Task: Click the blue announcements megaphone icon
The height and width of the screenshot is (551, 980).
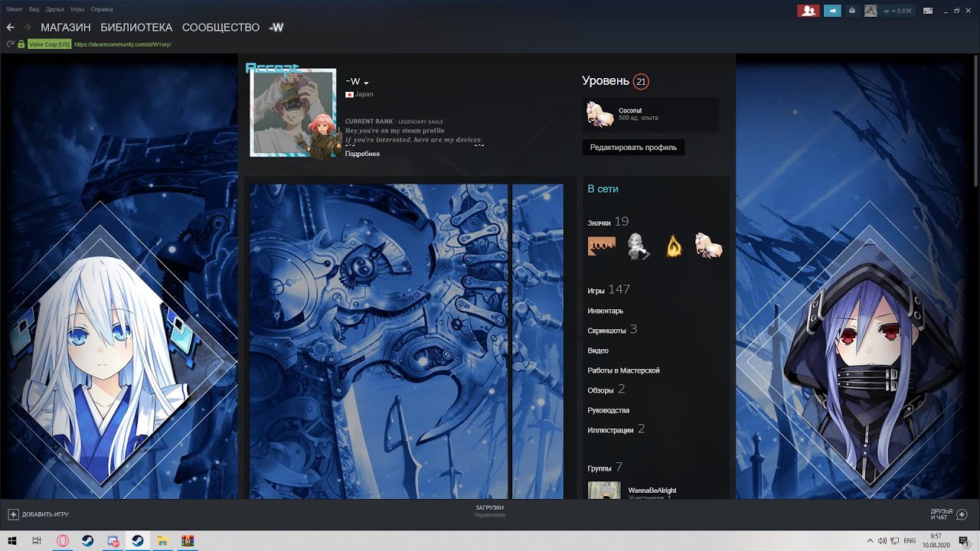Action: (832, 11)
